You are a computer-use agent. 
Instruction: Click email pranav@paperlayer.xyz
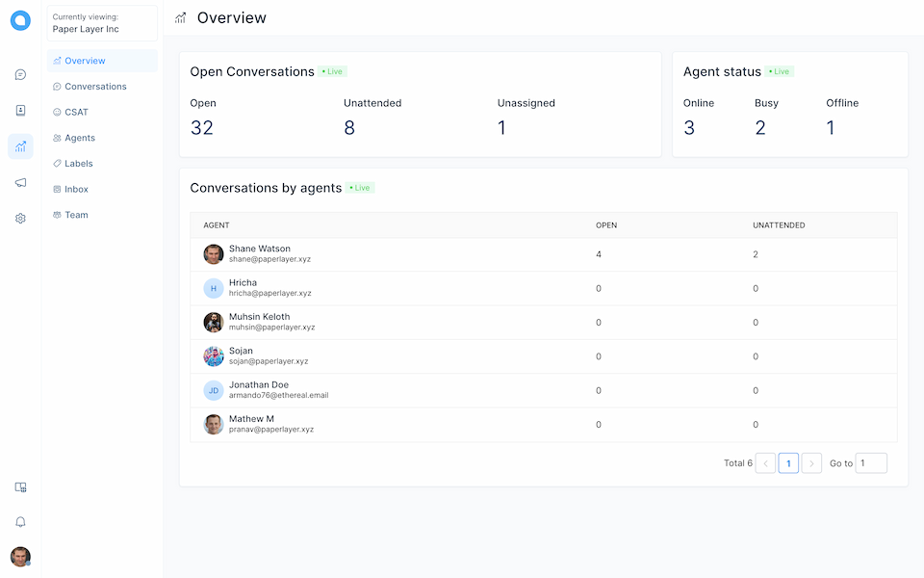[x=271, y=430]
